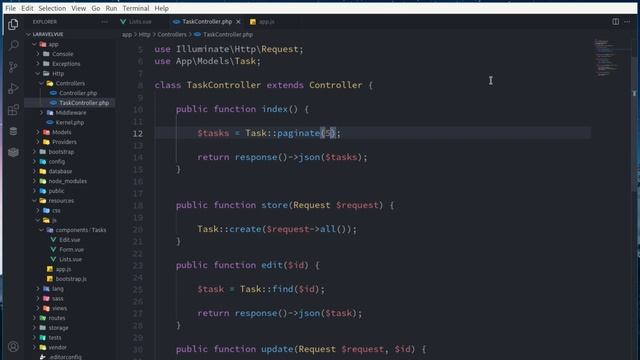Click the split editor right icon
The height and width of the screenshot is (360, 640).
point(615,22)
